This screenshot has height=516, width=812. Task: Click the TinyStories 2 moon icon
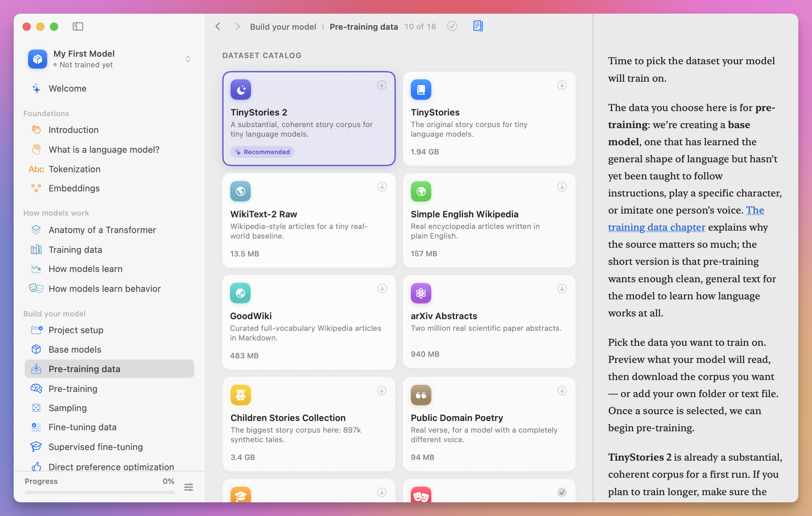pyautogui.click(x=241, y=90)
